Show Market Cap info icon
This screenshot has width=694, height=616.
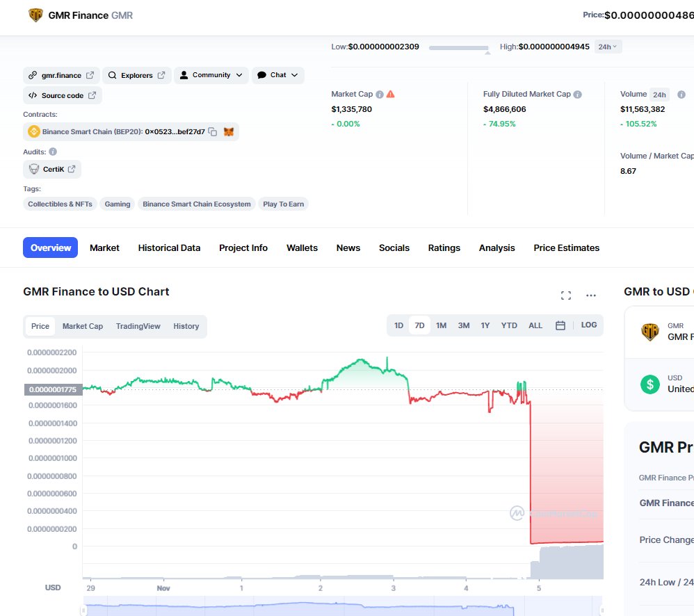(380, 95)
